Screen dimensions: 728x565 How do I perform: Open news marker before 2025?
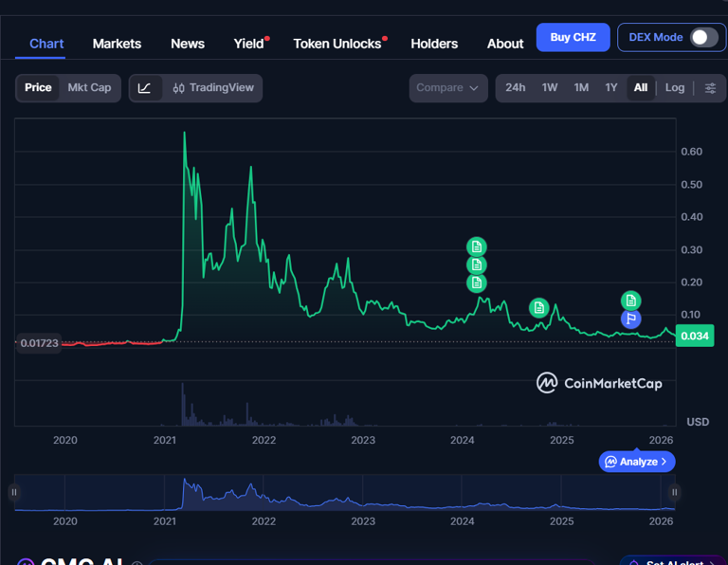tap(538, 307)
